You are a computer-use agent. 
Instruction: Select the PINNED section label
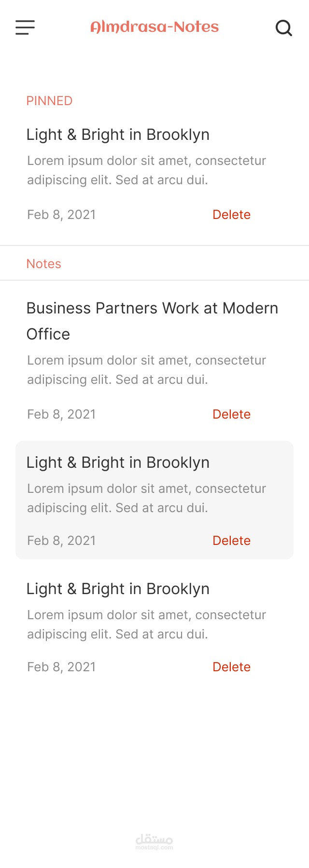49,101
